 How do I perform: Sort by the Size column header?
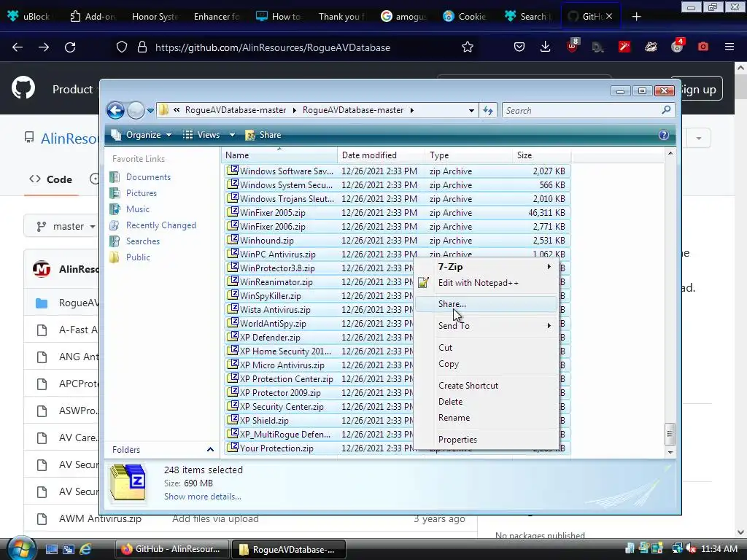tap(542, 155)
